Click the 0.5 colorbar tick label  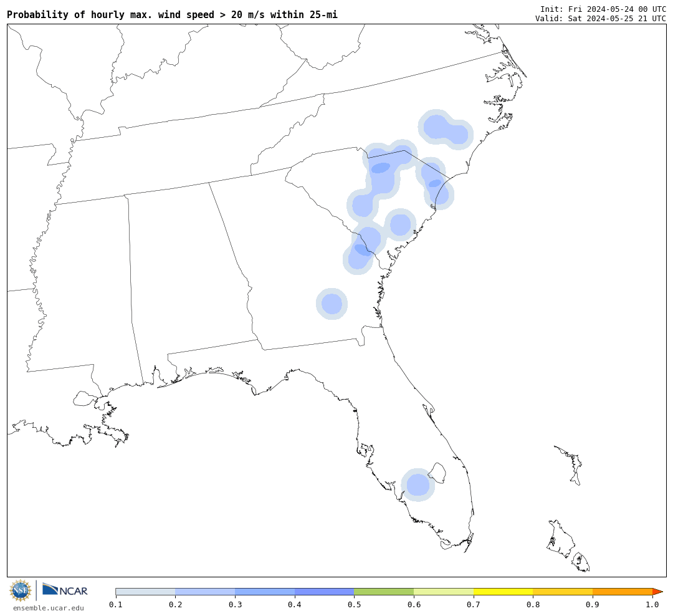coord(354,605)
